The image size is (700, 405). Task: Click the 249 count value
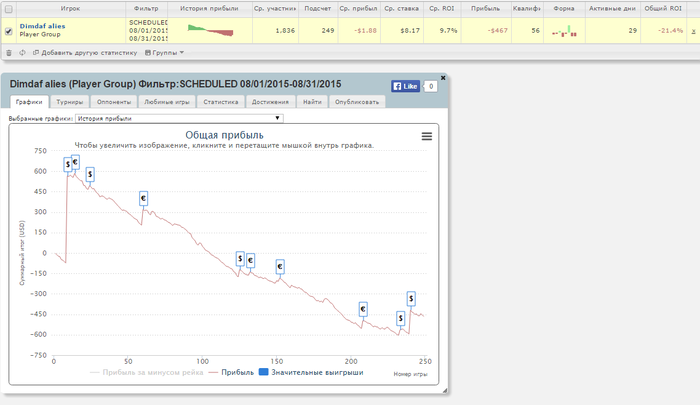328,31
